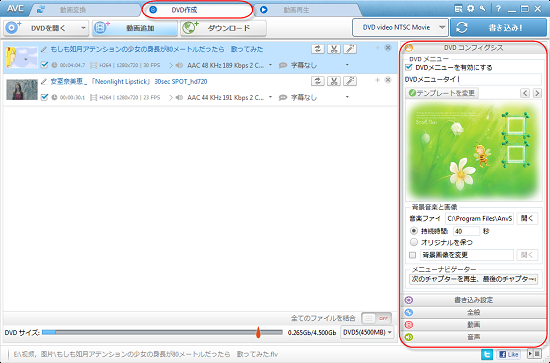550x363 pixels.
Task: Click the 持続時間 seconds field showing 40
Action: point(466,231)
